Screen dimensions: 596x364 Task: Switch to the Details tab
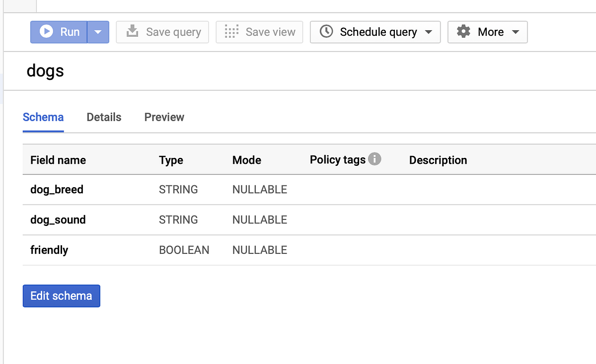[x=104, y=117]
